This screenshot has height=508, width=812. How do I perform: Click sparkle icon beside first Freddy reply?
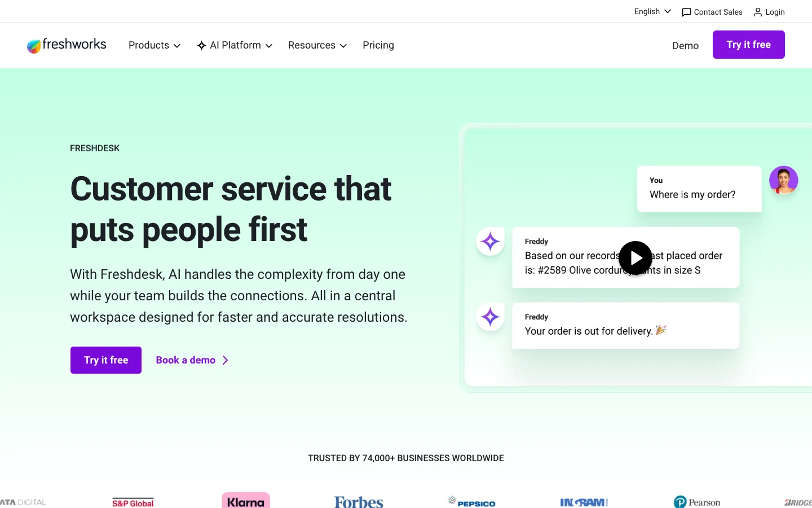(x=490, y=242)
